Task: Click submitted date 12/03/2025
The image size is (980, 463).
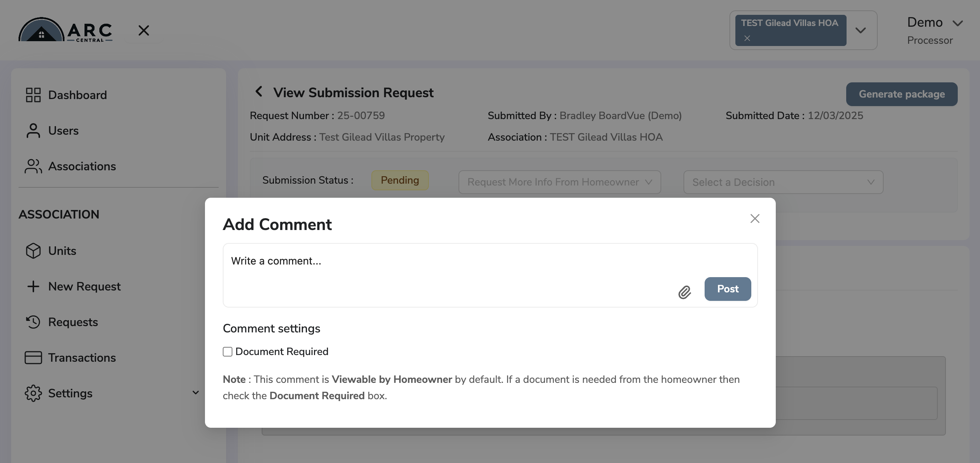Action: click(835, 115)
